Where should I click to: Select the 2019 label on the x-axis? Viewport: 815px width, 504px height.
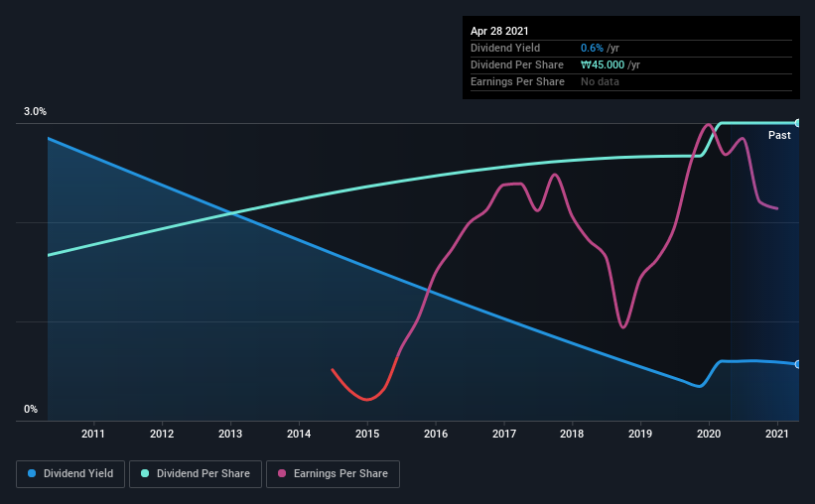pyautogui.click(x=640, y=434)
